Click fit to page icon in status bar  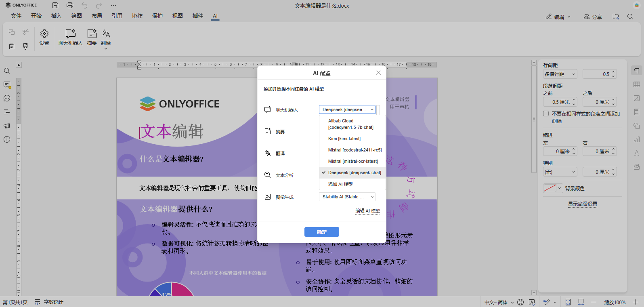point(568,302)
